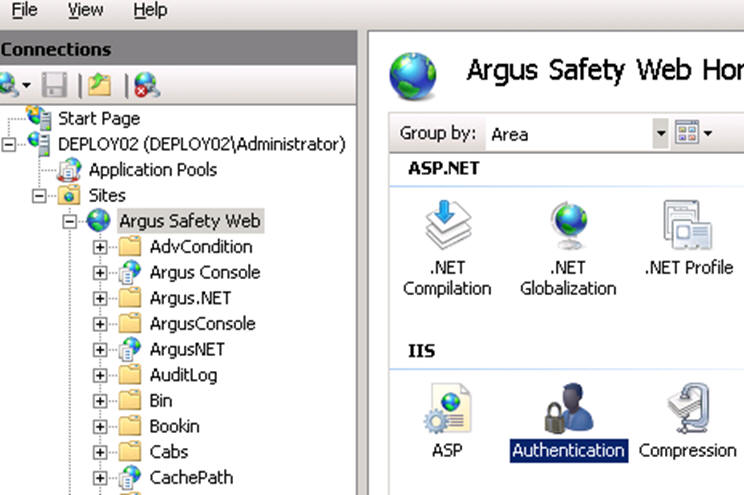Expand the CachePath node
This screenshot has height=495, width=744.
click(100, 478)
